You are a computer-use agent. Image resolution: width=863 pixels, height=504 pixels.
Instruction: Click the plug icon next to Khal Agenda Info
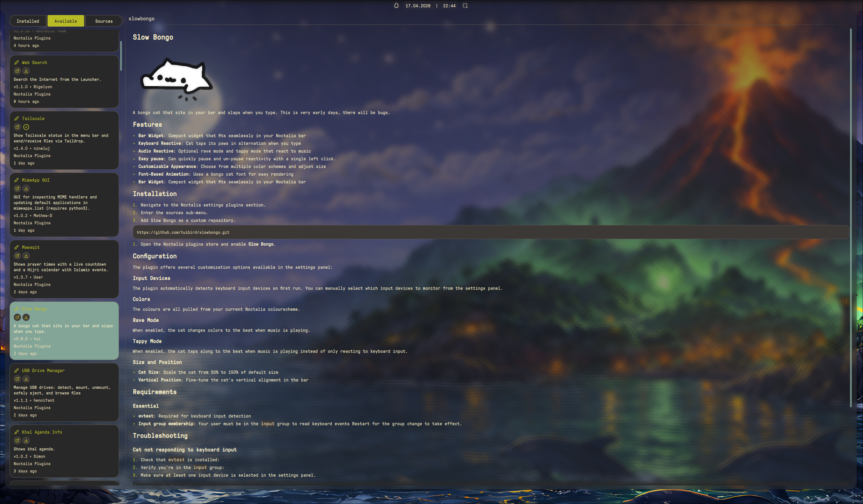tap(16, 432)
